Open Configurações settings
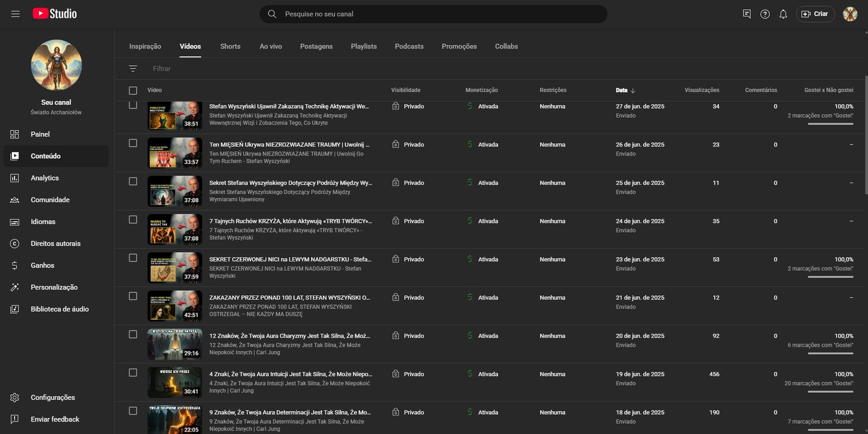Screen dimensions: 868x434 pos(53,398)
